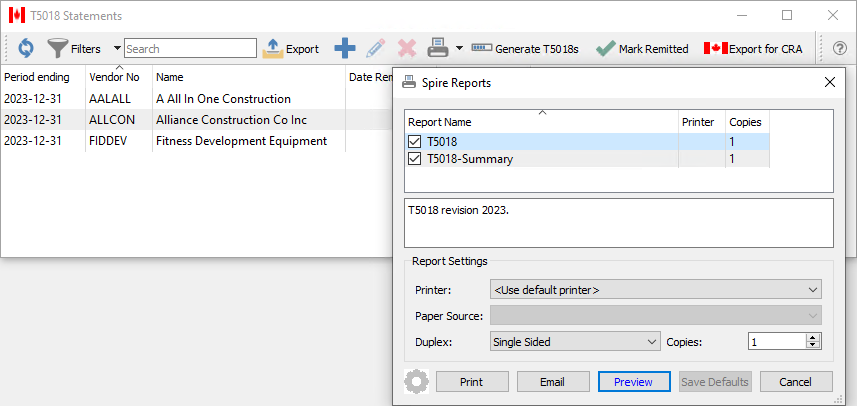Click the Copies column header in Spire Reports
This screenshot has width=857, height=406.
click(x=747, y=122)
